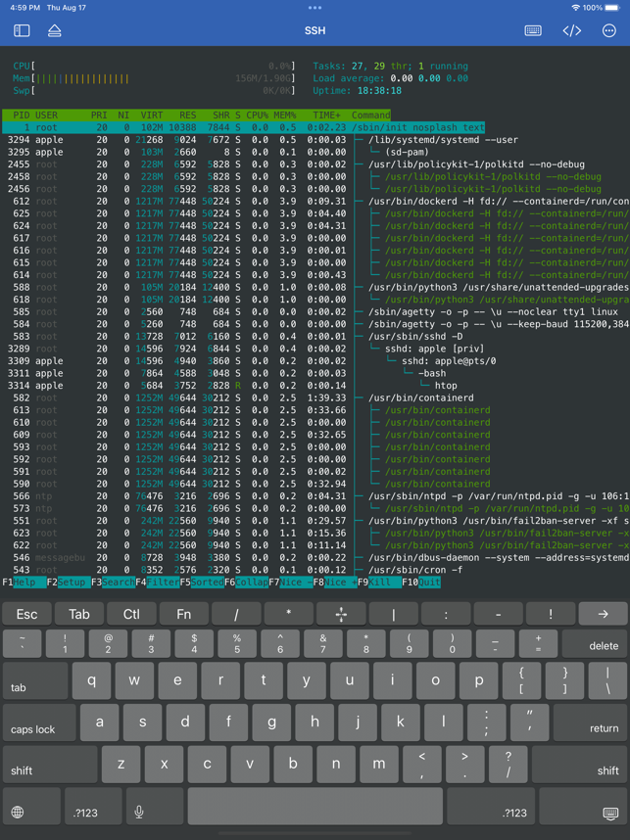630x840 pixels.
Task: Tap the return key
Action: pyautogui.click(x=590, y=723)
